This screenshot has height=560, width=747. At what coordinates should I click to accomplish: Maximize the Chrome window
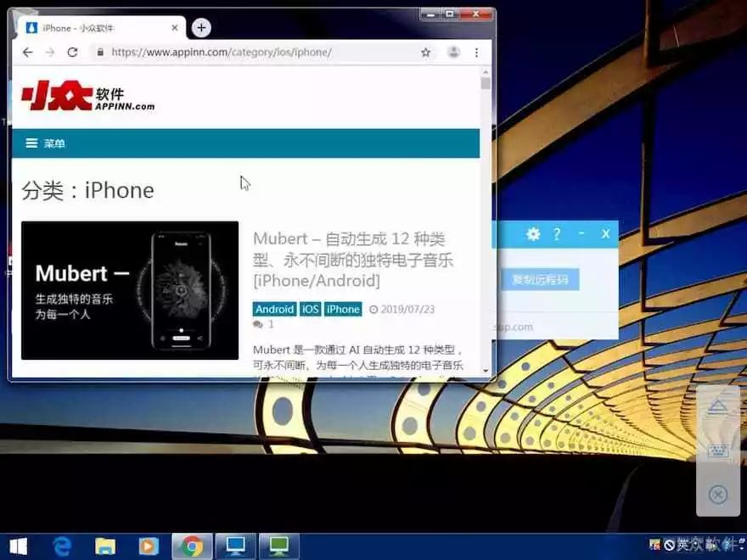tap(450, 14)
